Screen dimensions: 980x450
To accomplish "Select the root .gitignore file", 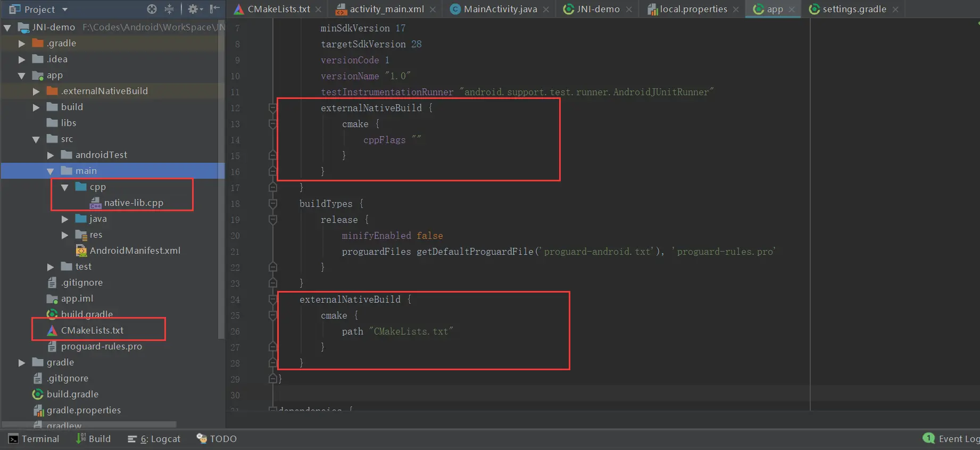I will [x=68, y=378].
